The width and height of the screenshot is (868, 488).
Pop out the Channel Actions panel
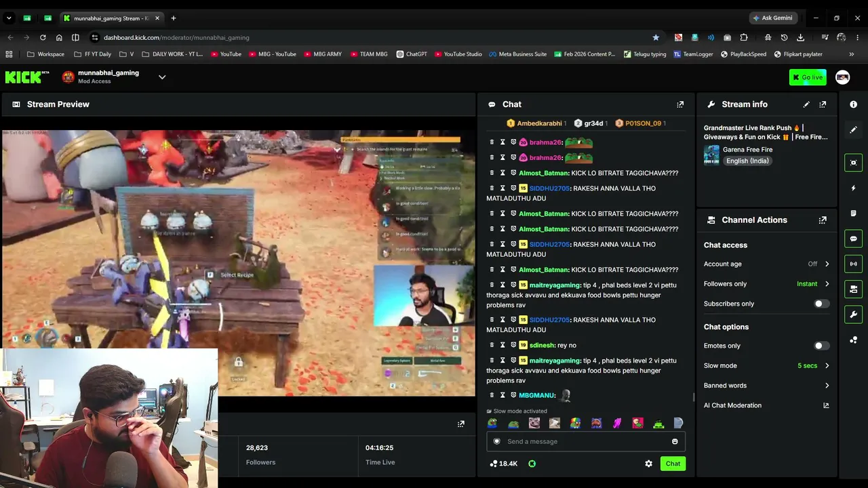[x=823, y=220]
